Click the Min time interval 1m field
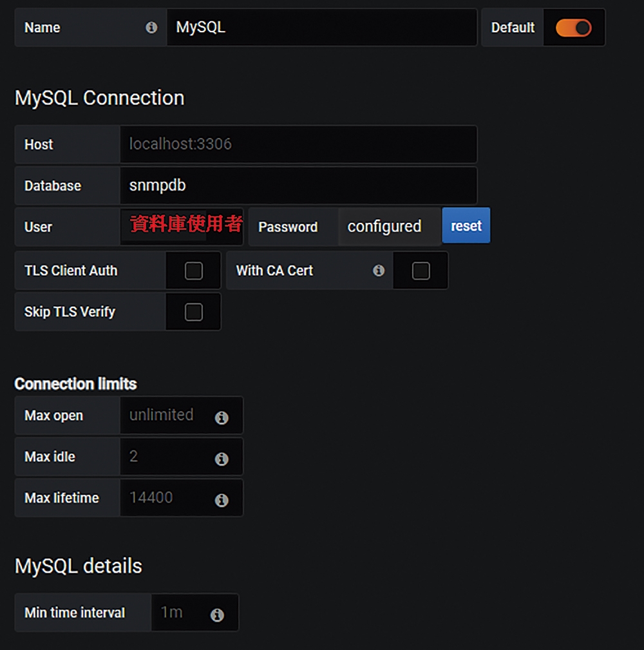 click(194, 612)
